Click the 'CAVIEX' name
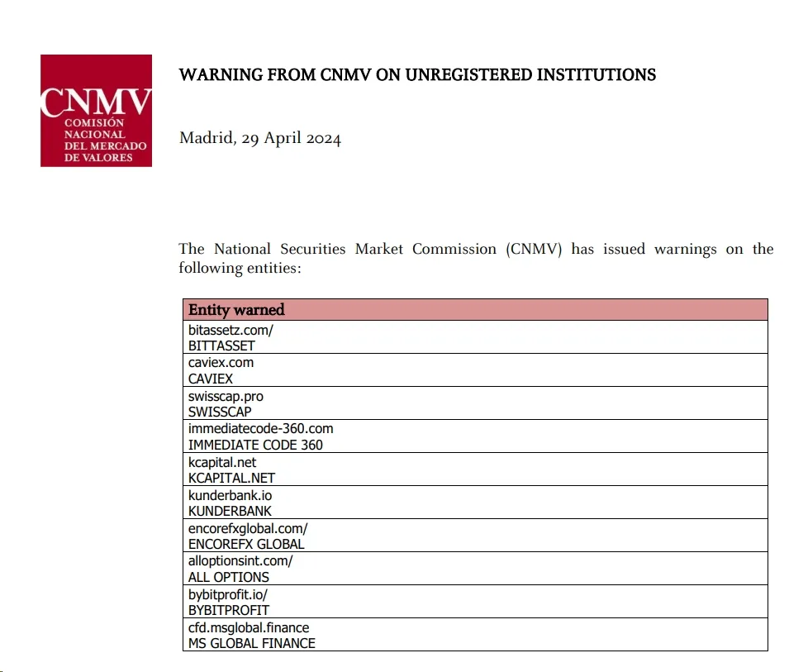The height and width of the screenshot is (672, 808). pos(210,379)
